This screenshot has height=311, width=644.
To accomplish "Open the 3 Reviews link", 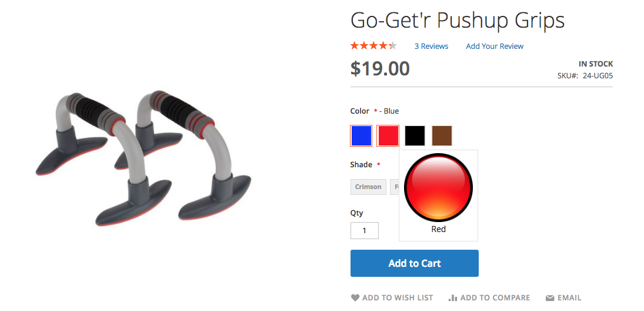I will [431, 47].
